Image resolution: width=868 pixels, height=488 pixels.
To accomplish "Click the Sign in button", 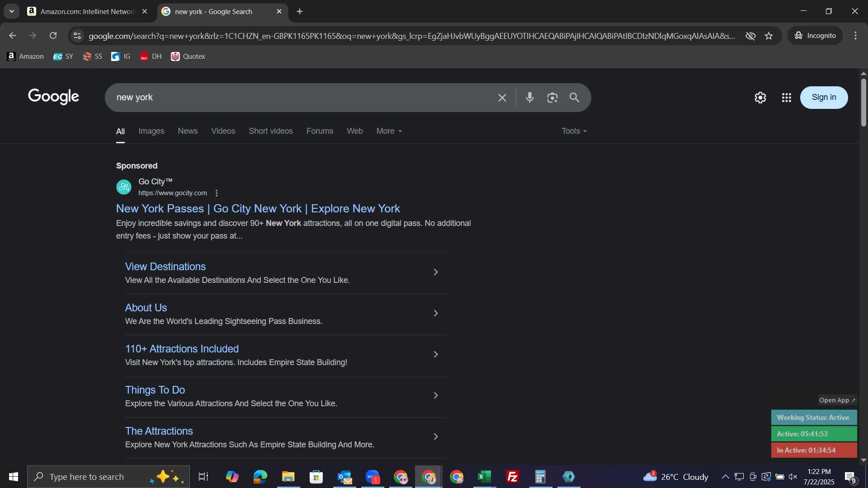I will [824, 98].
